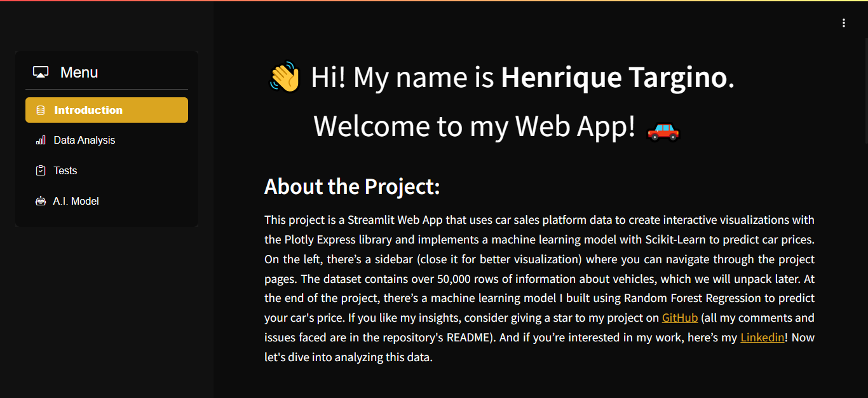The width and height of the screenshot is (868, 398).
Task: Click the screen icon beside the Menu title
Action: (x=41, y=72)
